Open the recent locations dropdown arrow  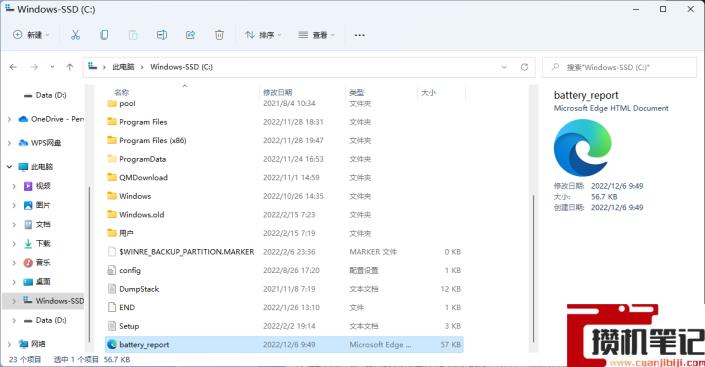(52, 67)
